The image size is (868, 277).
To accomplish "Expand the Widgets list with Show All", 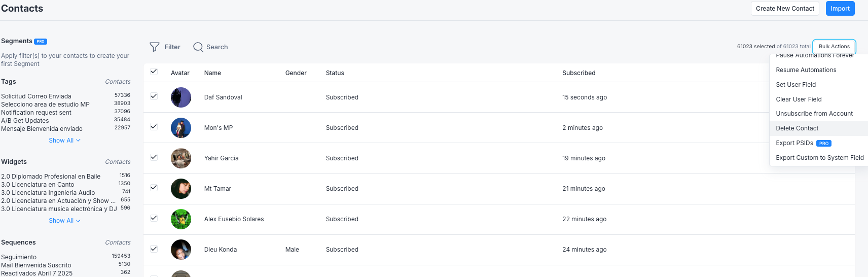I will (64, 221).
